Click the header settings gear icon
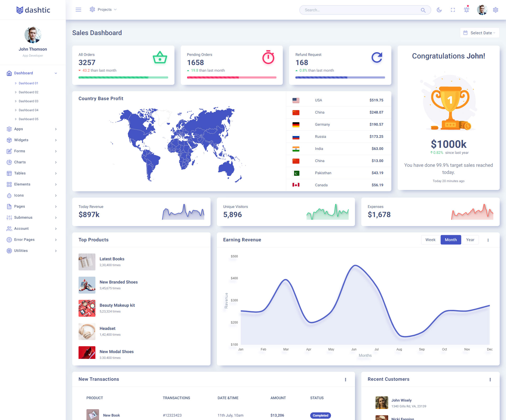This screenshot has height=420, width=506. (x=495, y=10)
